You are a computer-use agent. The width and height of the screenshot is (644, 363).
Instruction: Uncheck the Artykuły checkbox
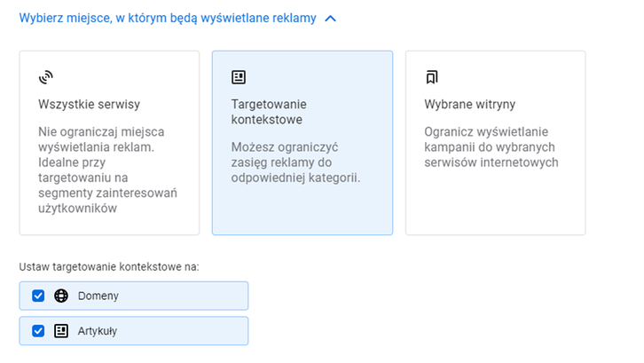point(38,331)
